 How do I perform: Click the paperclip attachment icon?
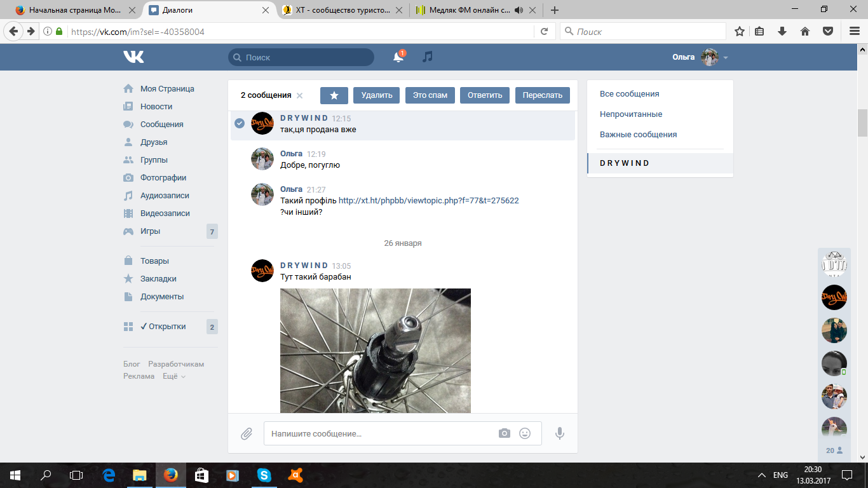point(247,434)
